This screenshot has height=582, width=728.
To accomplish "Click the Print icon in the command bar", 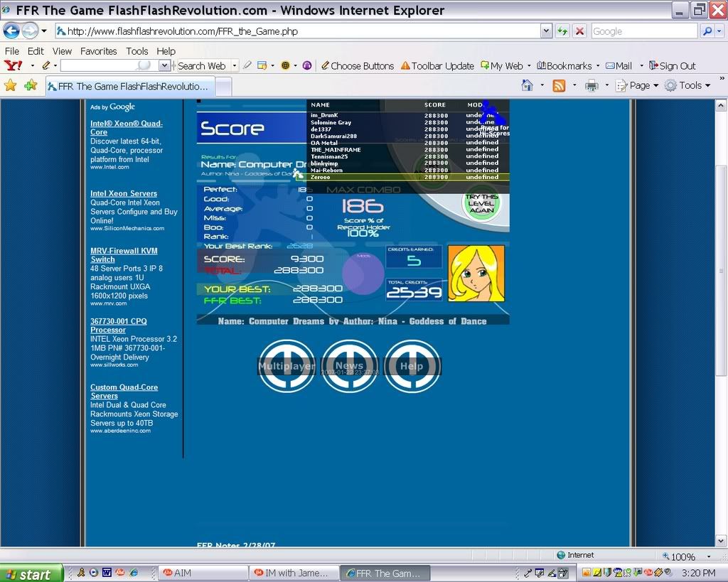I will click(x=591, y=85).
